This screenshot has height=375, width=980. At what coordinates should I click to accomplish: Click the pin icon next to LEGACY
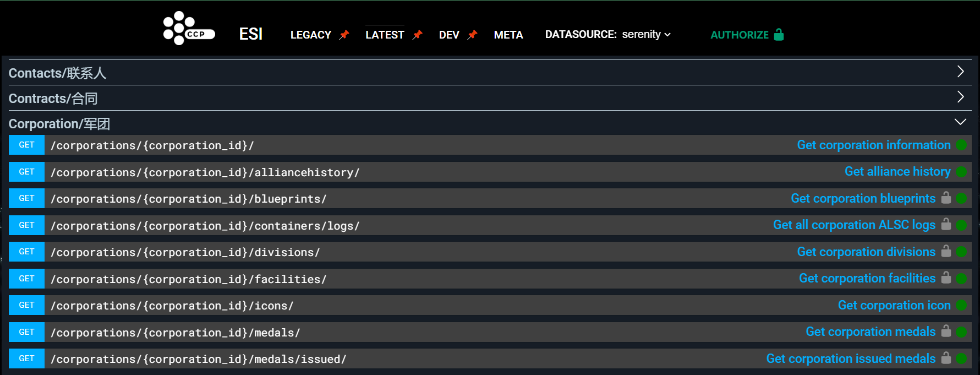[x=344, y=35]
